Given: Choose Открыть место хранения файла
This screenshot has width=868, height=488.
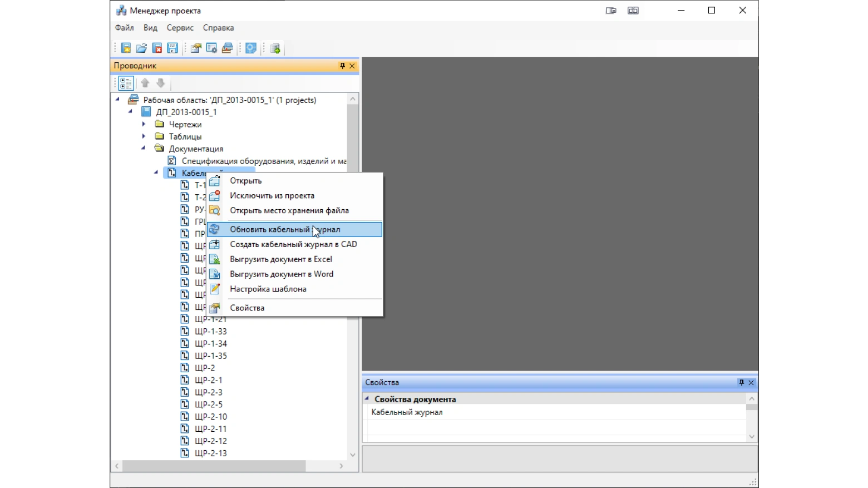Looking at the screenshot, I should coord(295,211).
